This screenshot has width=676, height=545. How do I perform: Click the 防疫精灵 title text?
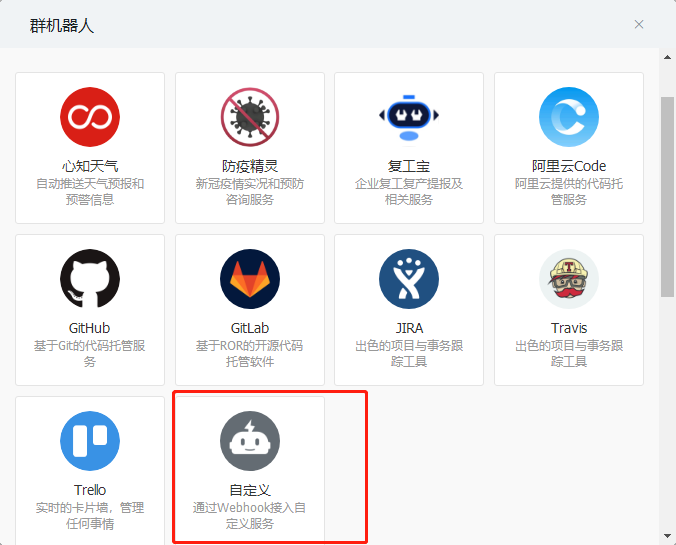point(250,166)
